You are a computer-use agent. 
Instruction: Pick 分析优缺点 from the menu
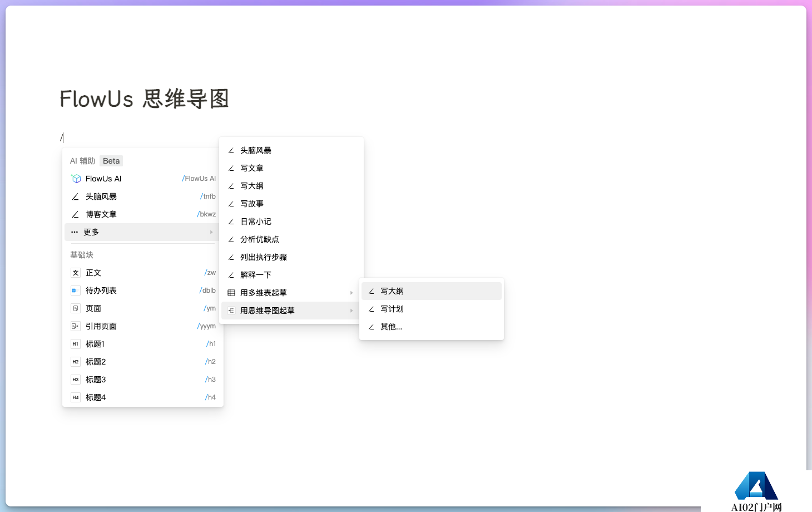click(291, 239)
